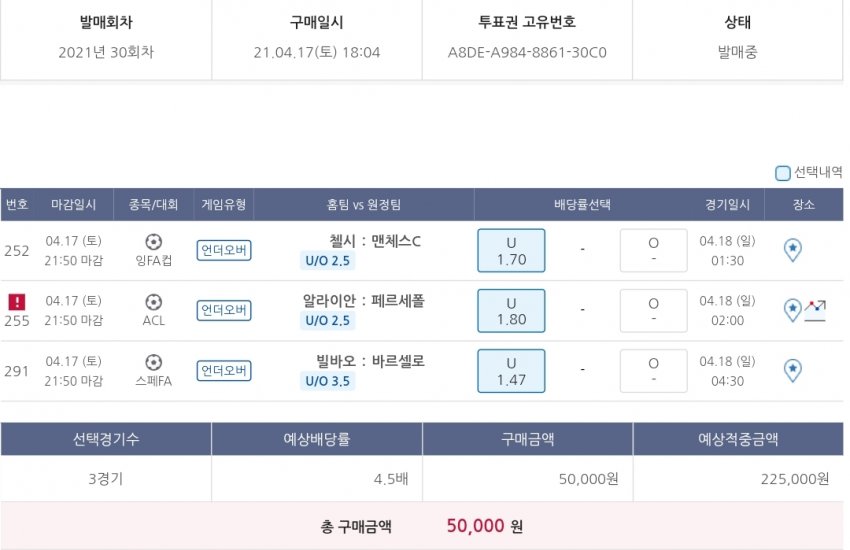Select Over option for Chelsea match
The width and height of the screenshot is (850, 550).
coord(653,251)
